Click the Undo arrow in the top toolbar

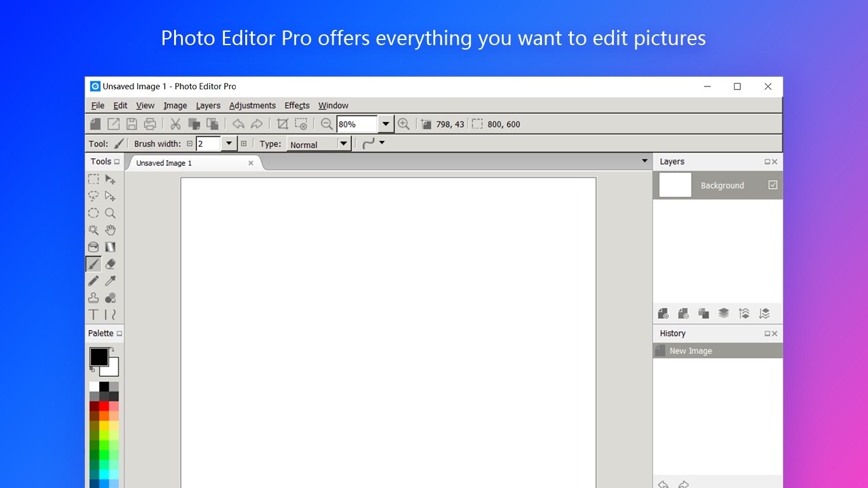point(238,124)
